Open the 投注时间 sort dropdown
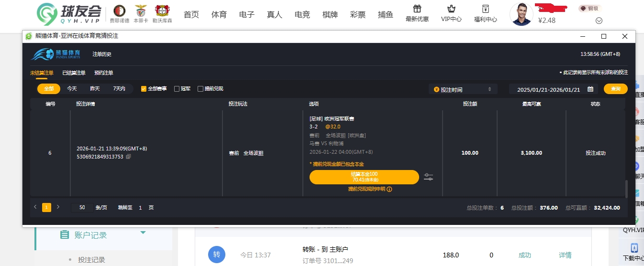644x266 pixels. pos(463,89)
